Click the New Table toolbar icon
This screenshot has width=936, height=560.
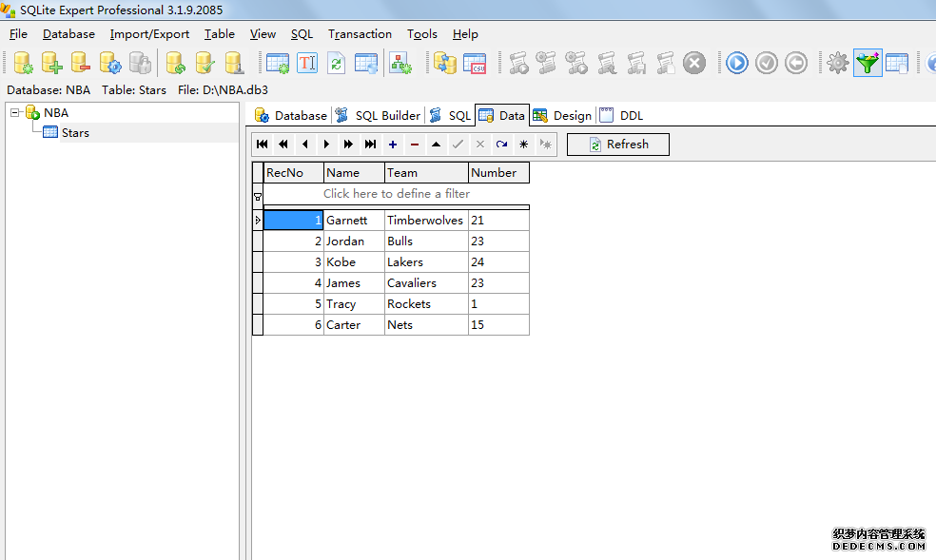[278, 63]
